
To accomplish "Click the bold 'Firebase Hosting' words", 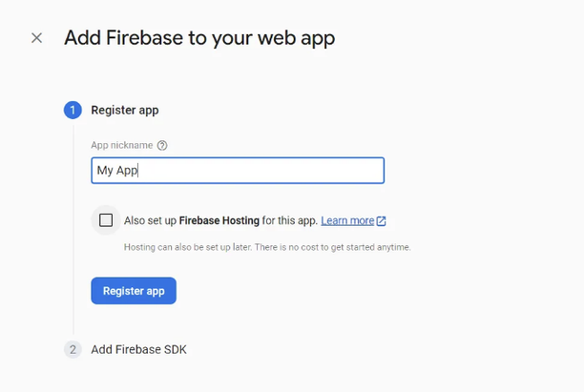I will pyautogui.click(x=219, y=220).
